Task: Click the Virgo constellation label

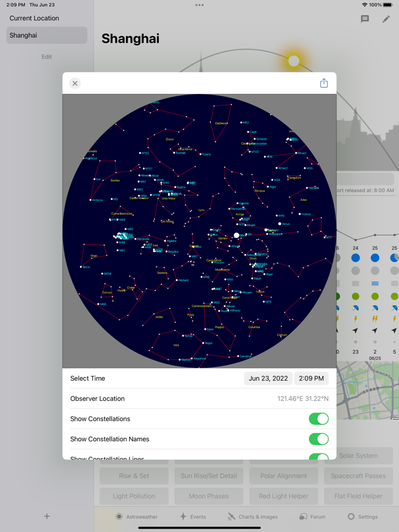Action: click(93, 256)
